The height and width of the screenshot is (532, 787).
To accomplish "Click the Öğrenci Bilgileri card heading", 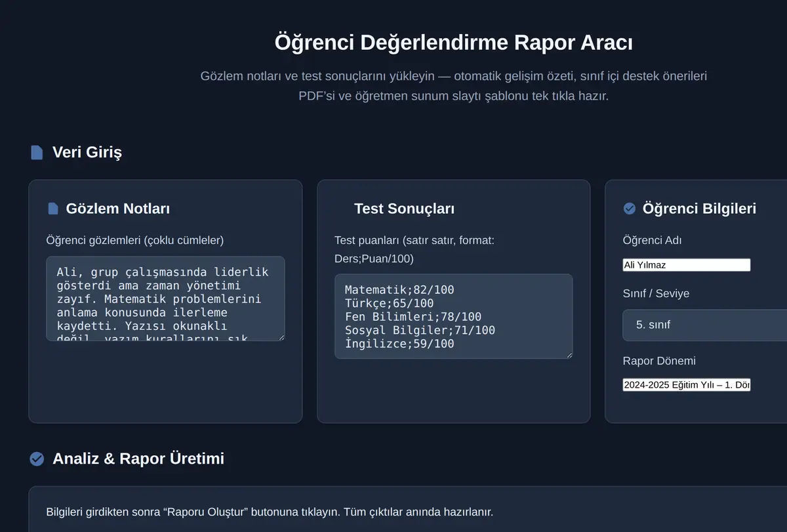I will pos(699,209).
